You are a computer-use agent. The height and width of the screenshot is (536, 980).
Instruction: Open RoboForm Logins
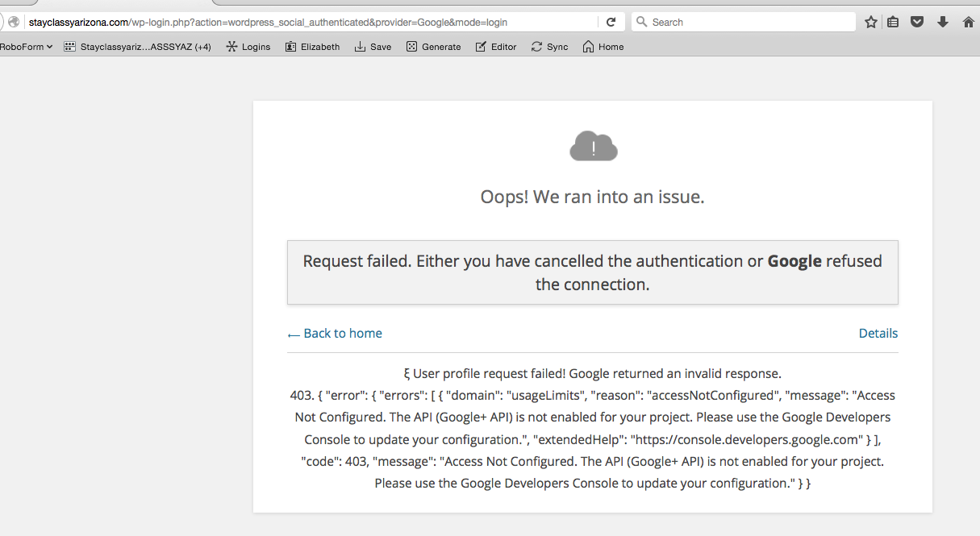(248, 47)
